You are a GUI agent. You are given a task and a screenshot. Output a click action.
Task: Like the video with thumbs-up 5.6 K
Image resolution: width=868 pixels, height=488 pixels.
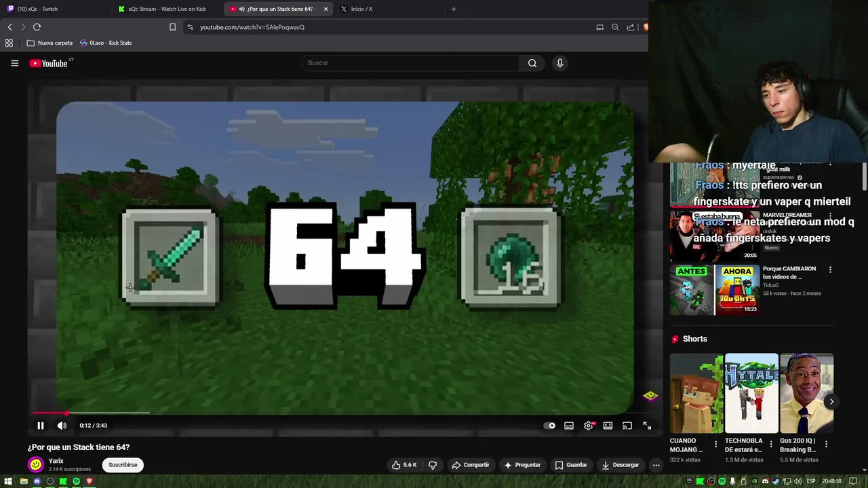pos(403,465)
